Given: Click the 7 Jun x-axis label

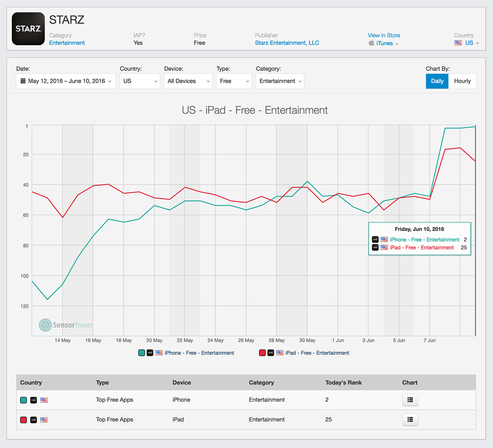Looking at the screenshot, I should point(429,340).
